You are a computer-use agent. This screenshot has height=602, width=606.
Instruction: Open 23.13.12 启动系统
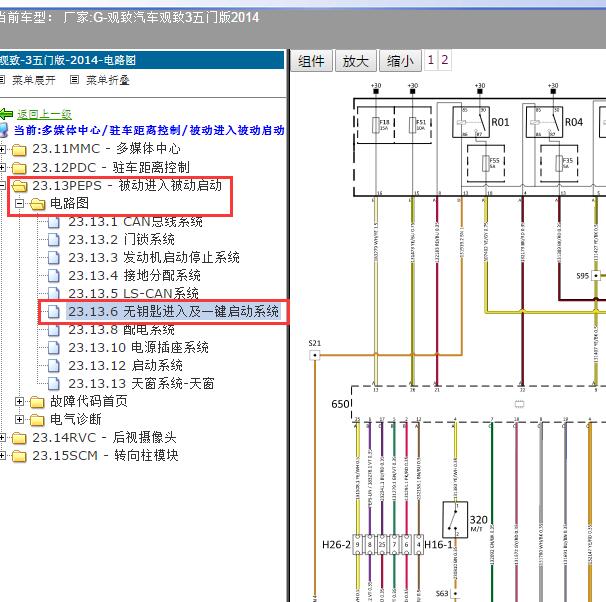tap(125, 366)
